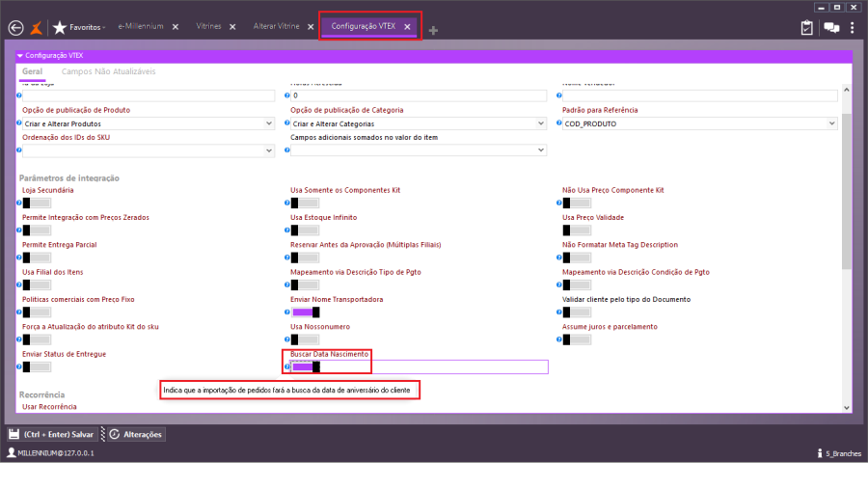Click the vertical scrollbar thumb
This screenshot has width=868, height=488.
(847, 191)
